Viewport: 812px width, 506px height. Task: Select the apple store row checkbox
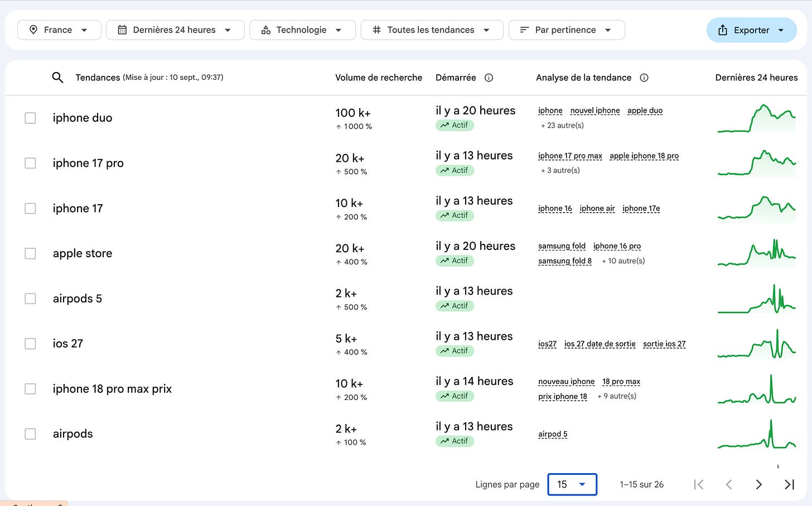(x=30, y=253)
